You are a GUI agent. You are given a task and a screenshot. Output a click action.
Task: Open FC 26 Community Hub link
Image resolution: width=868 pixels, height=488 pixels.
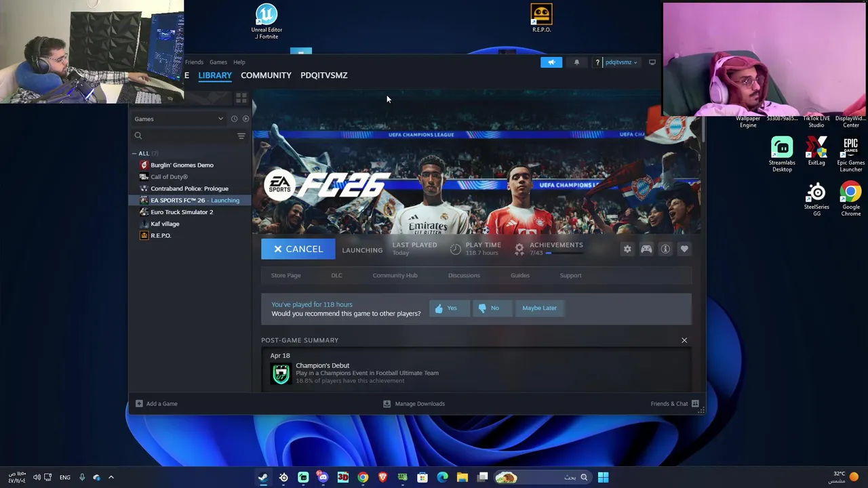[x=395, y=275]
